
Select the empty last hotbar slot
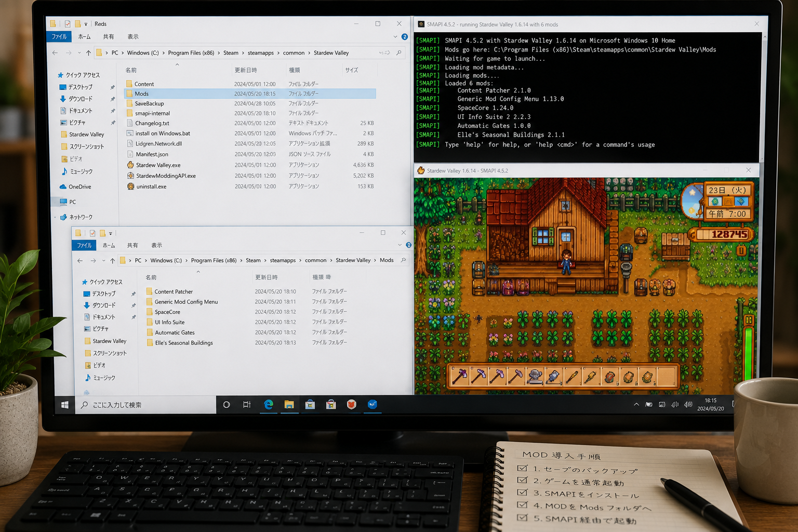(666, 376)
